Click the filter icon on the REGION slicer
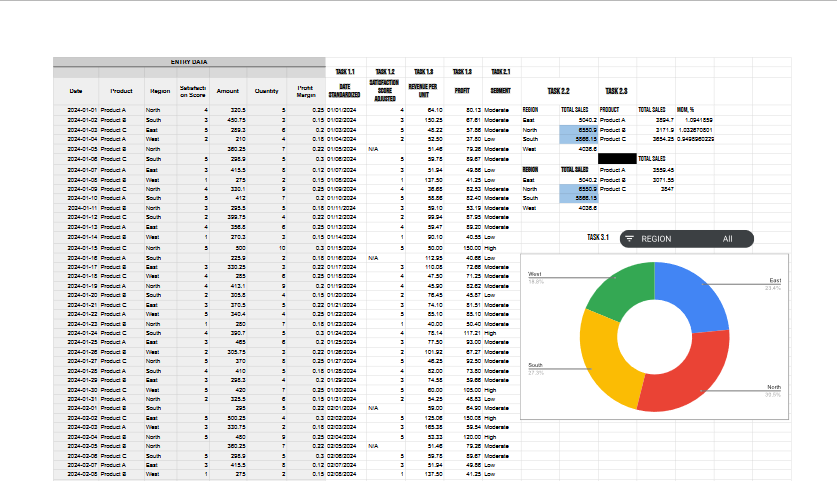 (629, 239)
